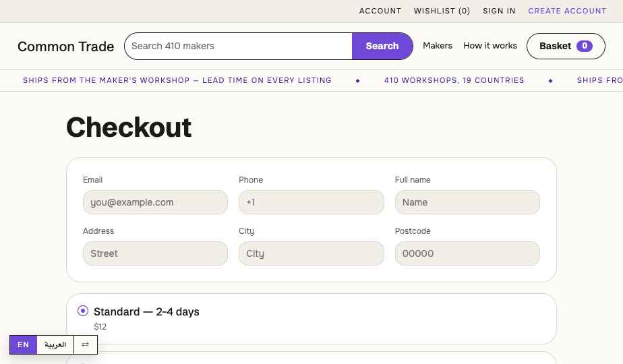Click the Common Trade logo
Screen dimensions: 623x364
(66, 47)
